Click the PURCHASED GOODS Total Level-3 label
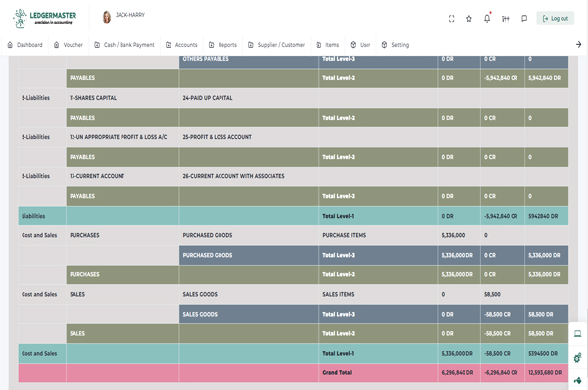Screen dimensions: 588x390 (339, 255)
